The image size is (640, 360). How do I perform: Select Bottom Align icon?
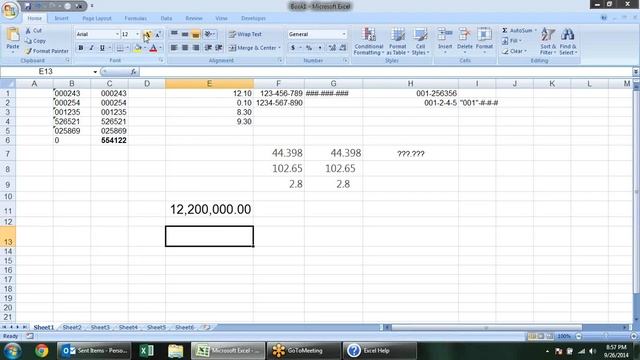[196, 34]
